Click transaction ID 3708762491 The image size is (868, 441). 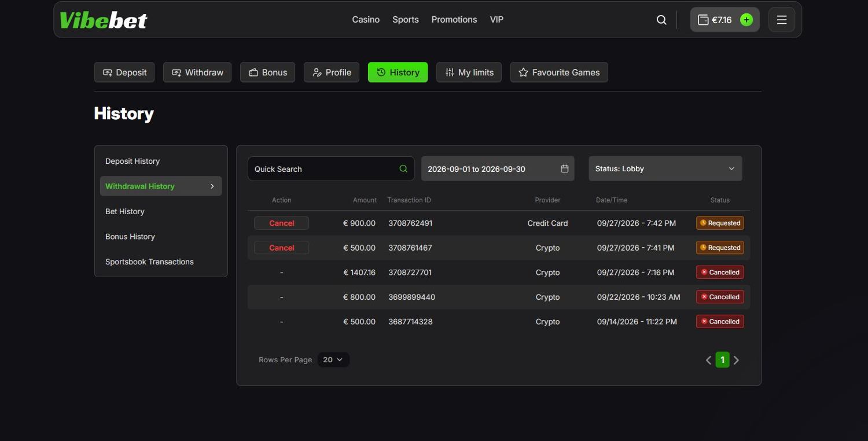coord(410,223)
